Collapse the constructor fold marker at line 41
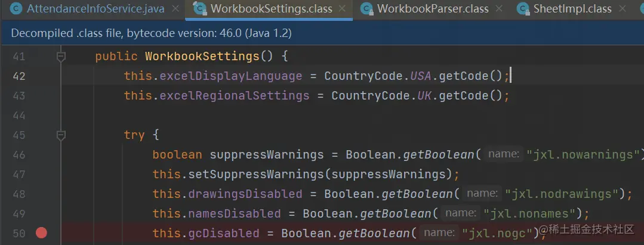 pyautogui.click(x=61, y=56)
